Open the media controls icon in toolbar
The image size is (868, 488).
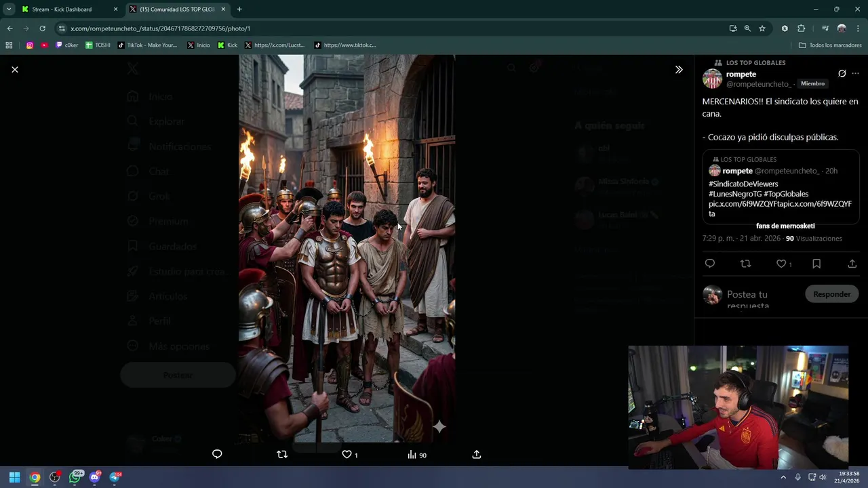tap(825, 28)
